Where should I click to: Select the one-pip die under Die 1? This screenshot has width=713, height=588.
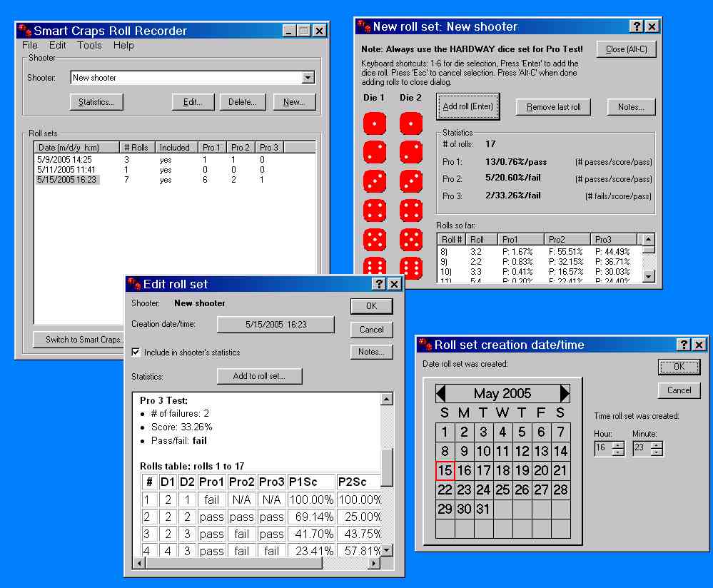(x=374, y=123)
